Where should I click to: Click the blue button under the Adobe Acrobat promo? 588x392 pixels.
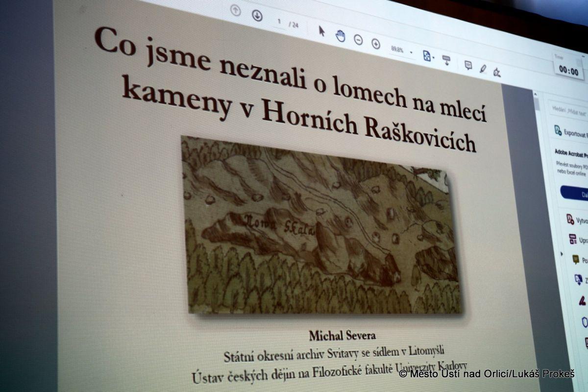click(x=575, y=193)
